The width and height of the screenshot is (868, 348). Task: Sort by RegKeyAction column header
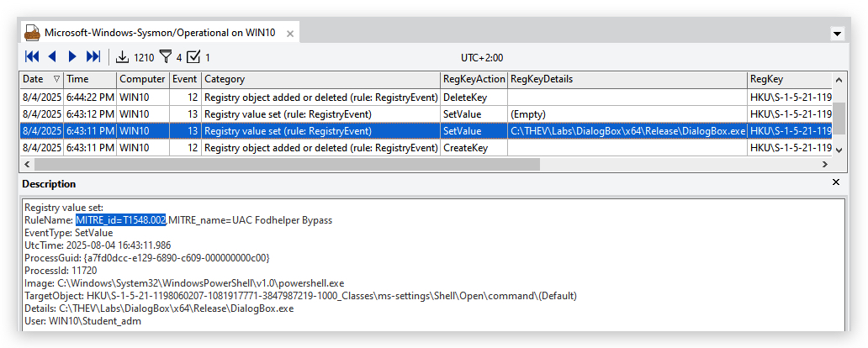coord(474,79)
